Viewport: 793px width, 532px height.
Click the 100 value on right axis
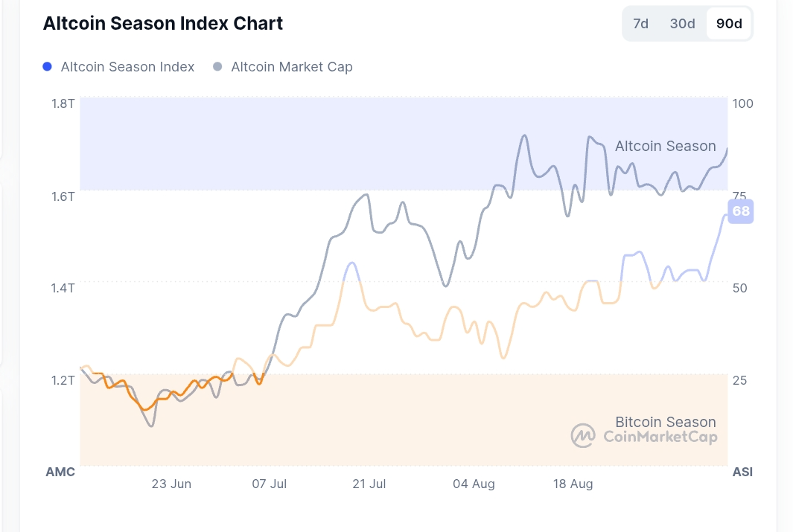(x=742, y=104)
